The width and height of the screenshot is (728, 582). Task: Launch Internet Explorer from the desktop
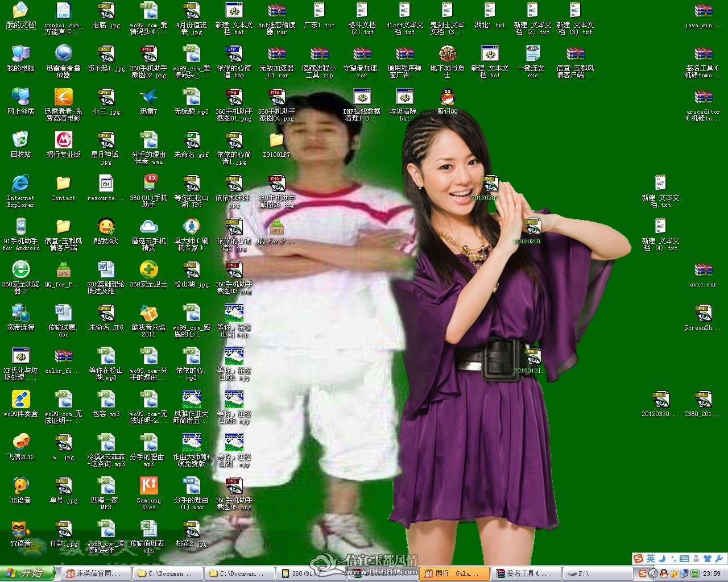coord(20,191)
